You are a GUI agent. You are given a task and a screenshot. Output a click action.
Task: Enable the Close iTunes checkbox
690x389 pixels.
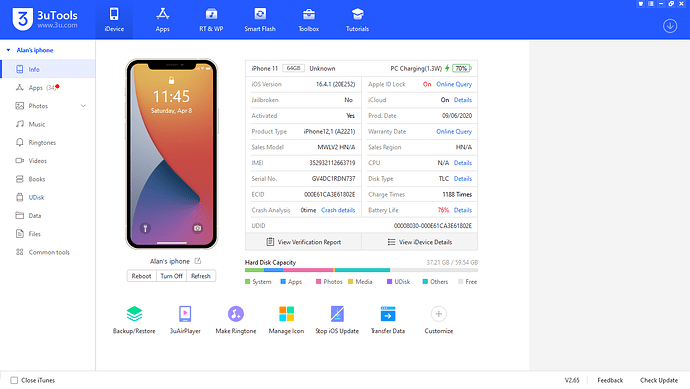click(x=14, y=380)
